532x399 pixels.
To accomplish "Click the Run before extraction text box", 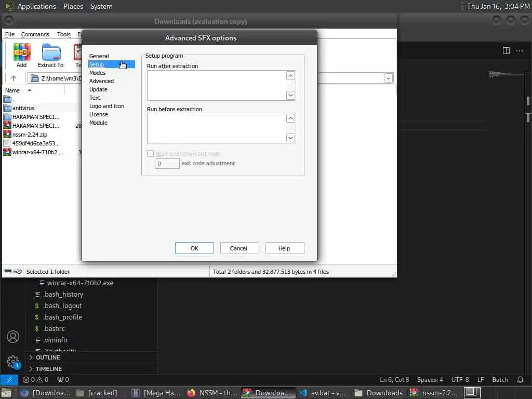I will pyautogui.click(x=217, y=128).
